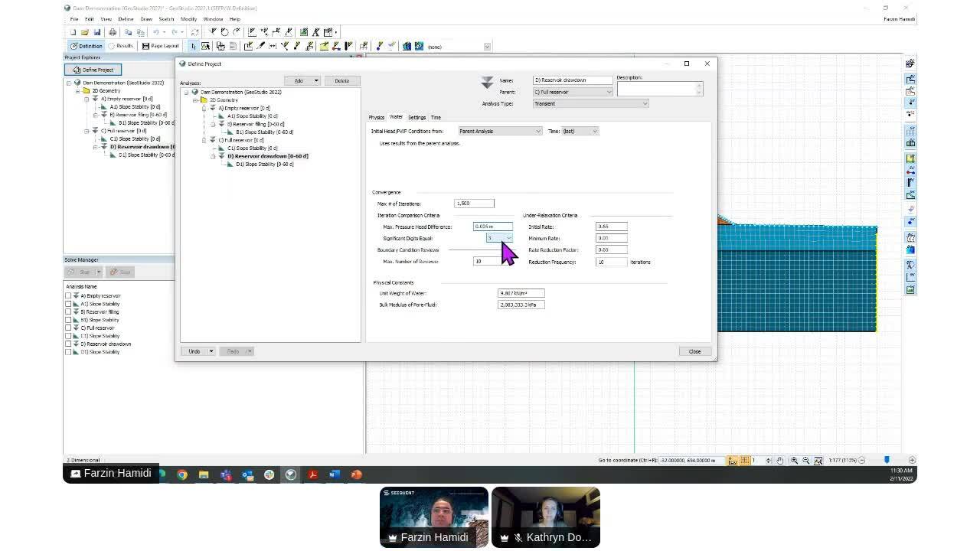The image size is (980, 551).
Task: Click the yellow-highlighted icon in right toolbar
Action: (x=910, y=158)
